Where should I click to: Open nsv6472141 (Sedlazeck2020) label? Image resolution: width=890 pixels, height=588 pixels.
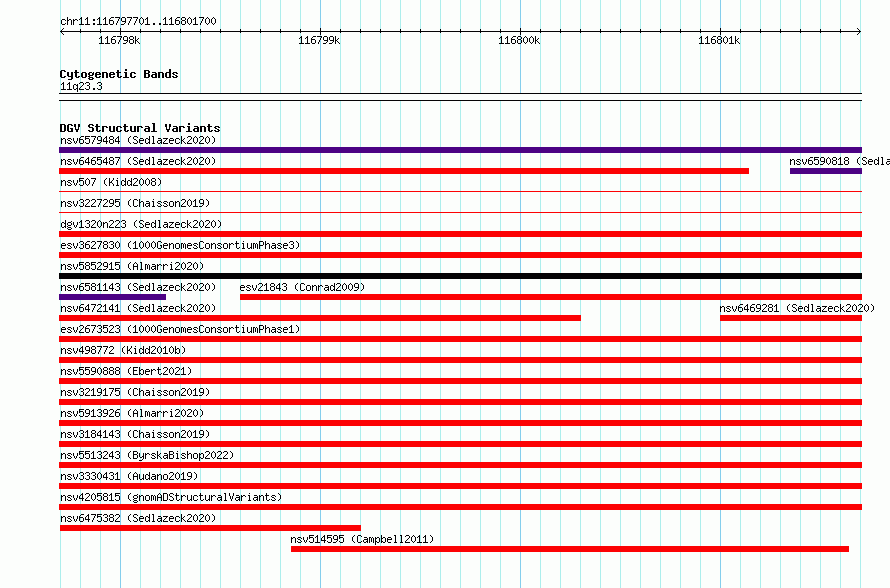[x=138, y=308]
